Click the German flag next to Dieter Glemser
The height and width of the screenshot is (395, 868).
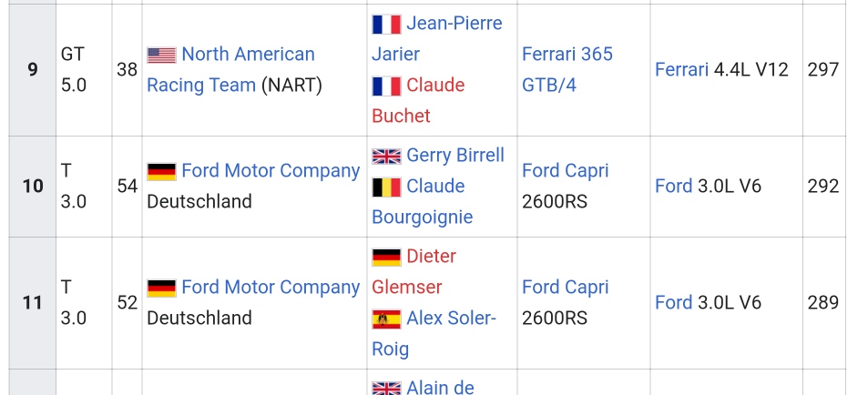pos(386,258)
